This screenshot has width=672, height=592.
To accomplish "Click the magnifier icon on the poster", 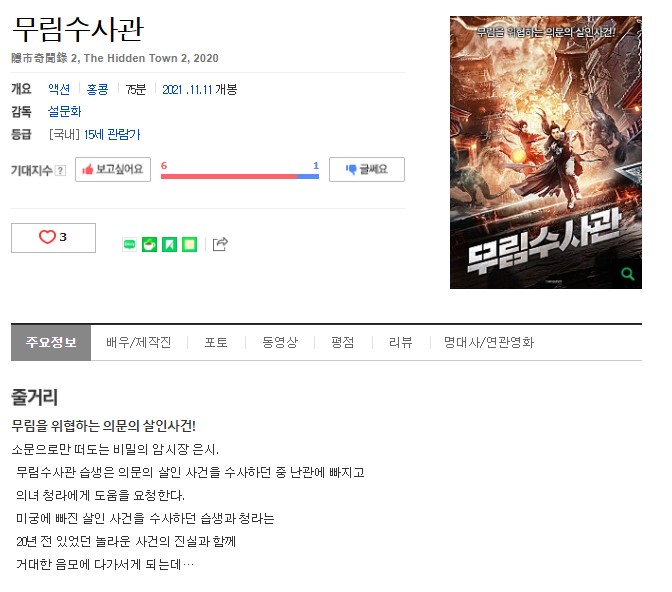I will pyautogui.click(x=628, y=273).
